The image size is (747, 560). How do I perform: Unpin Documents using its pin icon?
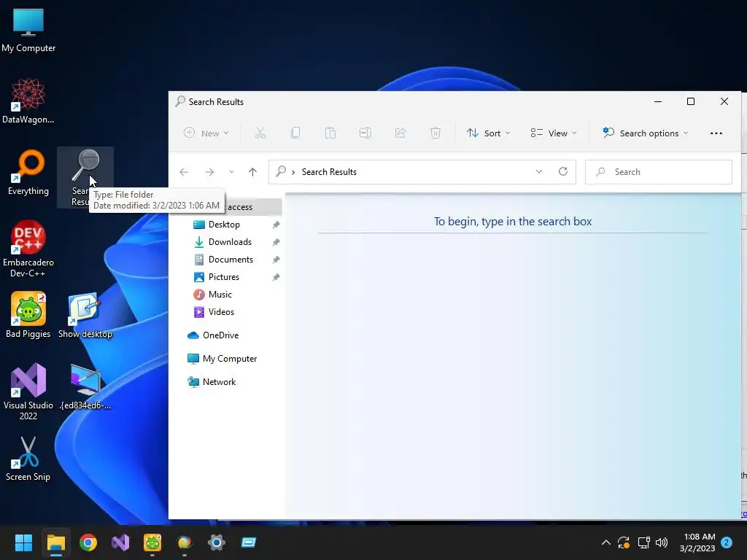point(276,260)
